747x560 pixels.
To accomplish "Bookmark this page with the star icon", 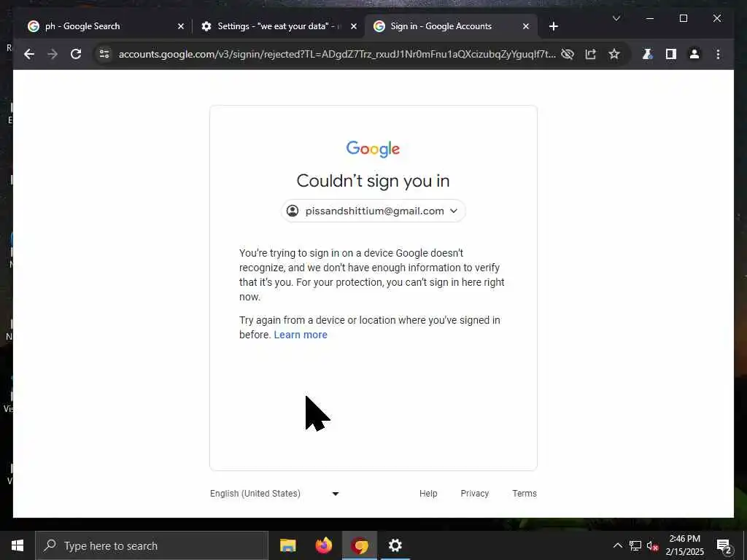I will click(x=614, y=54).
